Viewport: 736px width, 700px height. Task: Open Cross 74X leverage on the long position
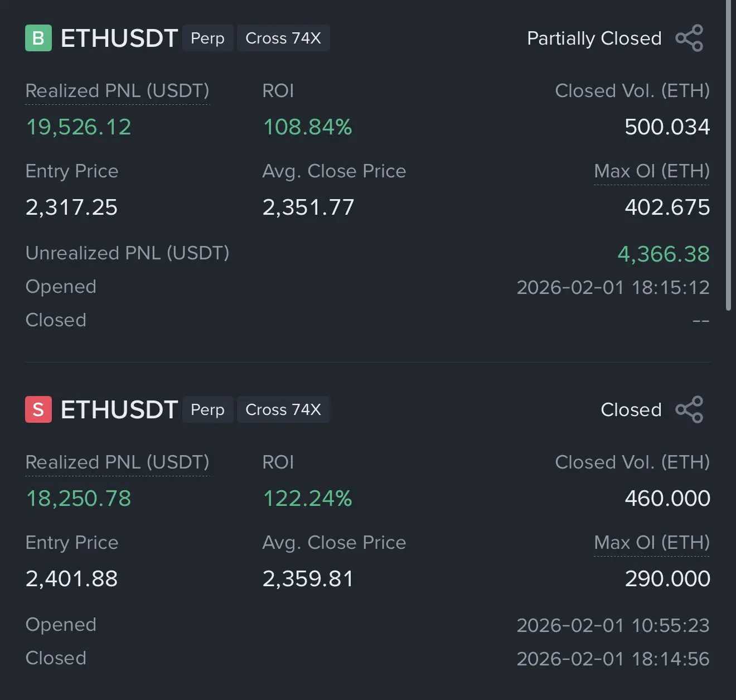click(283, 38)
